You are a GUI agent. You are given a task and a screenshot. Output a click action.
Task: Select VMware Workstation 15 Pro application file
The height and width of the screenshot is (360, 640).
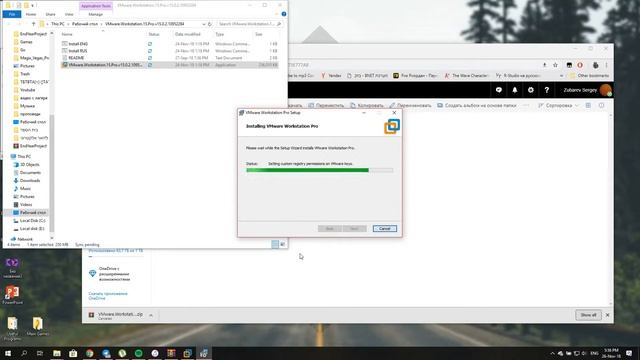pos(105,65)
